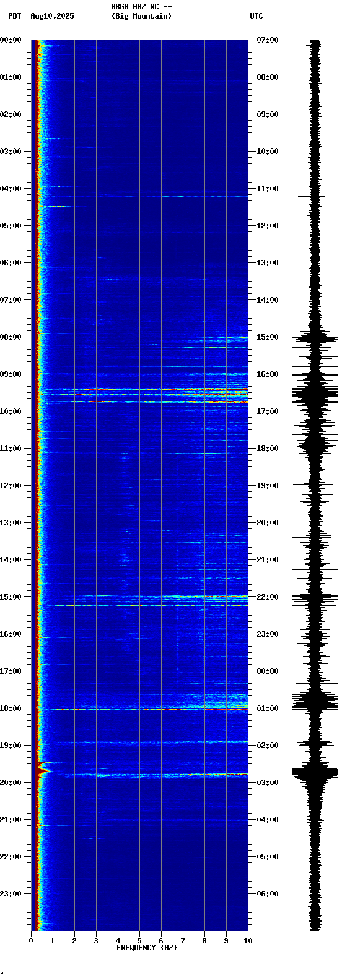Click the 'Aug10,2025' date label
The image size is (342, 980).
(52, 16)
